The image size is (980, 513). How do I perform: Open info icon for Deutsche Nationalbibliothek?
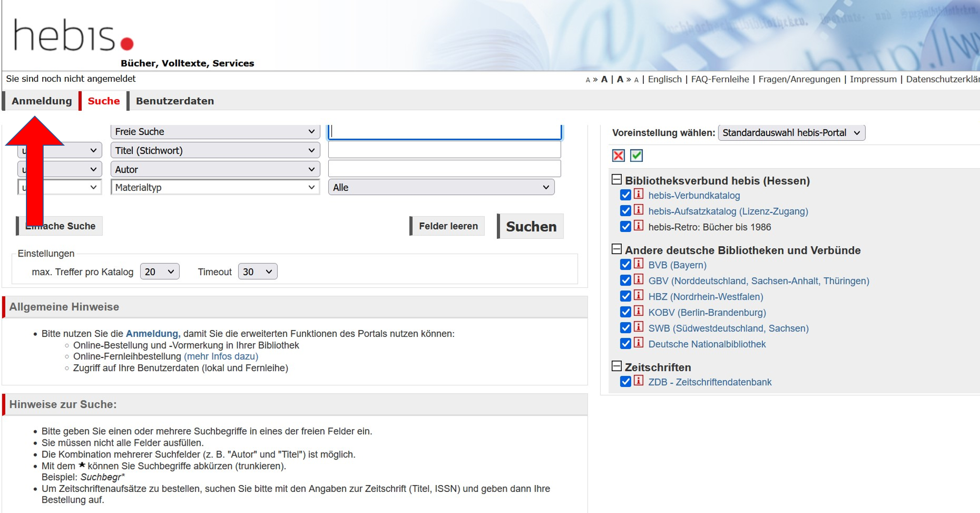[x=638, y=342]
